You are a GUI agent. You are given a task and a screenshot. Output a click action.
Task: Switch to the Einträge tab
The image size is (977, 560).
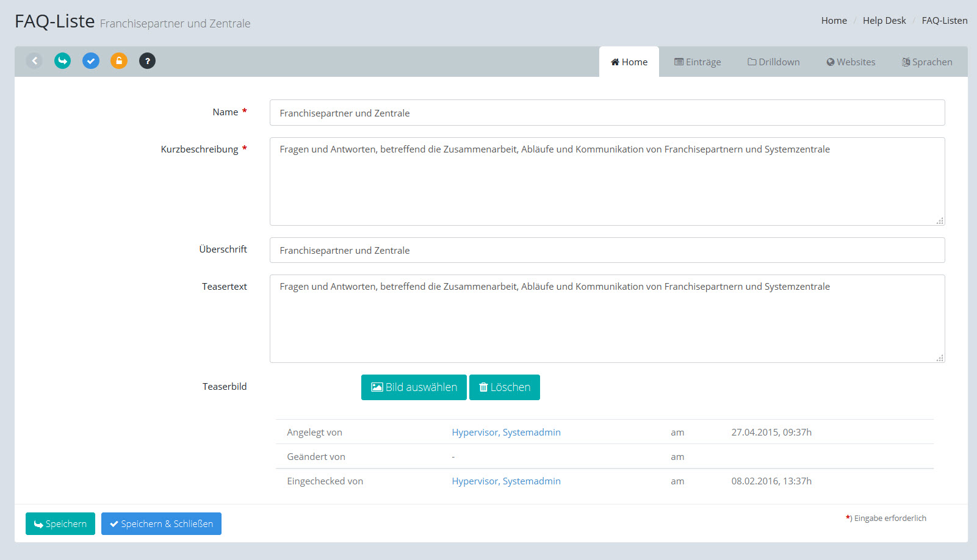697,62
